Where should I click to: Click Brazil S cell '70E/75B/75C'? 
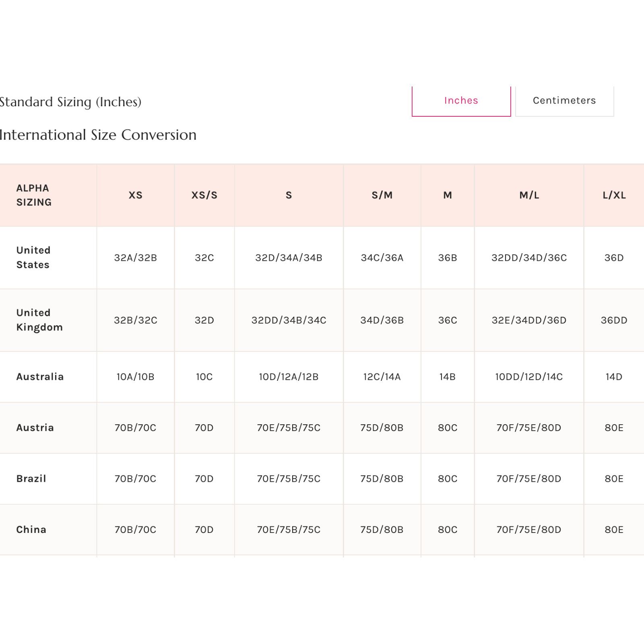(x=289, y=479)
